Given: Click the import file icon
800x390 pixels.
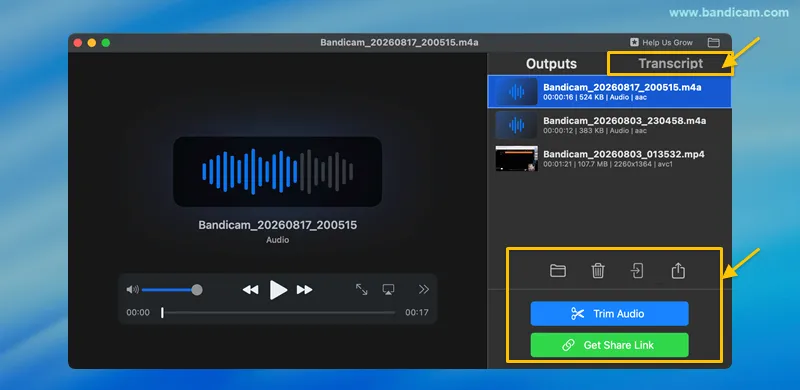Looking at the screenshot, I should 637,271.
